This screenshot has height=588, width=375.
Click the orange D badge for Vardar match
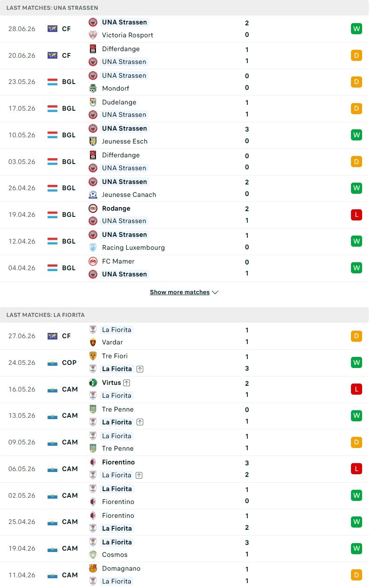point(356,336)
